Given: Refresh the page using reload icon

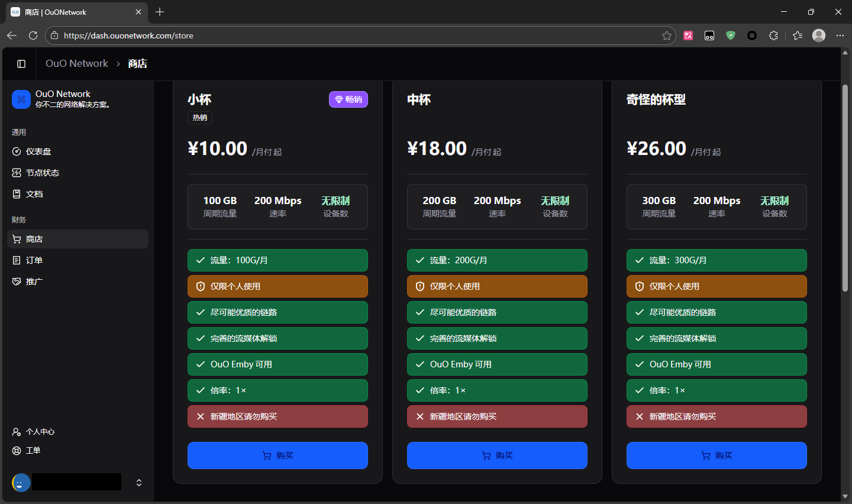Looking at the screenshot, I should (x=33, y=35).
